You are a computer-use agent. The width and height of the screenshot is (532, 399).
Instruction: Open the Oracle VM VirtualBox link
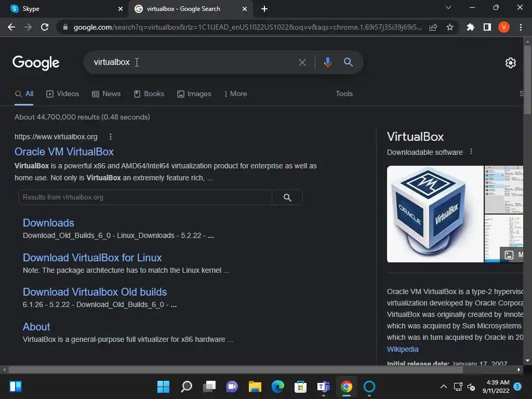point(64,152)
